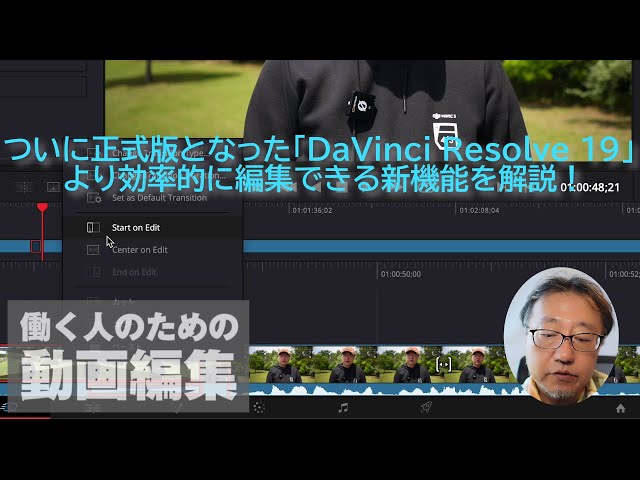The height and width of the screenshot is (480, 640).
Task: Click the home icon at bottom right
Action: (x=620, y=408)
